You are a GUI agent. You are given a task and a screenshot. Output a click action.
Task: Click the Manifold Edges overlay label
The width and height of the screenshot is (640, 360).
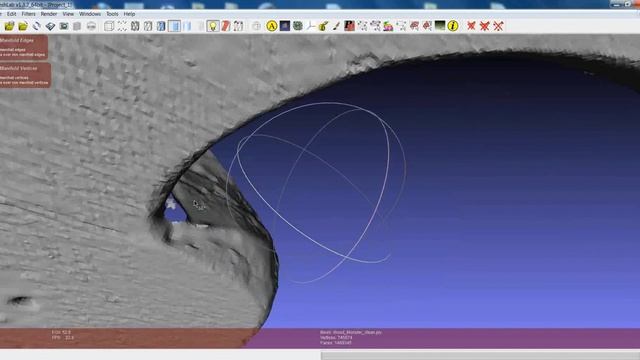click(17, 40)
